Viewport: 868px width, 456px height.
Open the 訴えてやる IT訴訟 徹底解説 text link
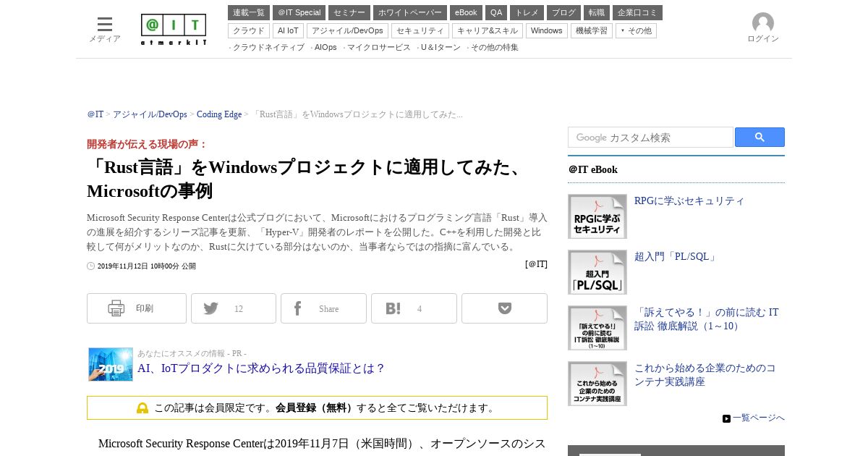pos(707,319)
